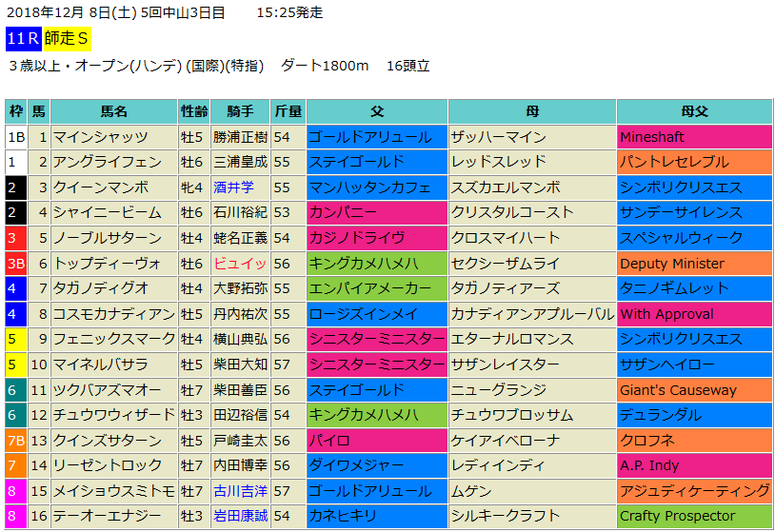Click jockey name 勝浦正樹

click(x=240, y=137)
